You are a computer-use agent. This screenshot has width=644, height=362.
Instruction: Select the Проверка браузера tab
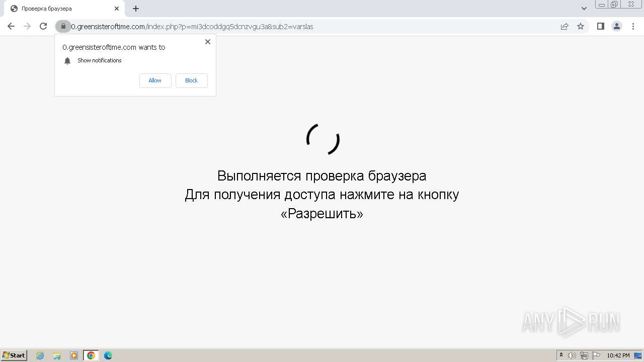click(64, 9)
